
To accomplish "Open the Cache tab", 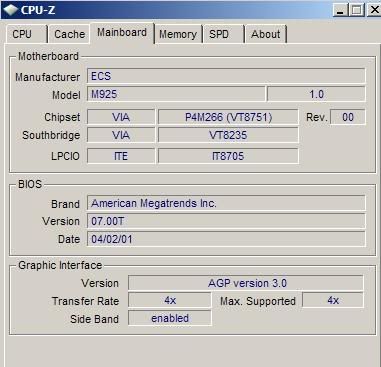I will (x=69, y=34).
